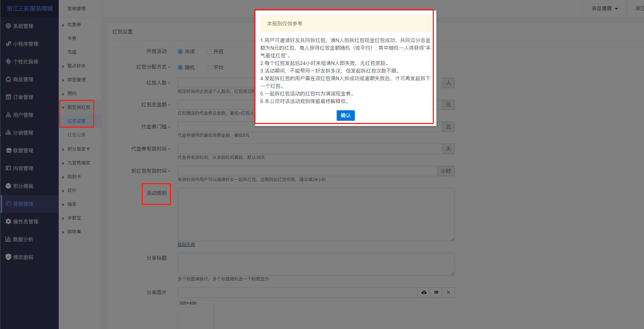
Task: Click into the 活动规则 textarea
Action: [x=316, y=215]
